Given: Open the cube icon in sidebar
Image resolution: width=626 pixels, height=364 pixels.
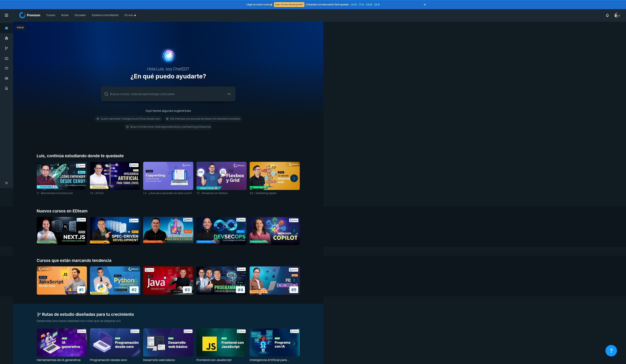Looking at the screenshot, I should click(7, 38).
